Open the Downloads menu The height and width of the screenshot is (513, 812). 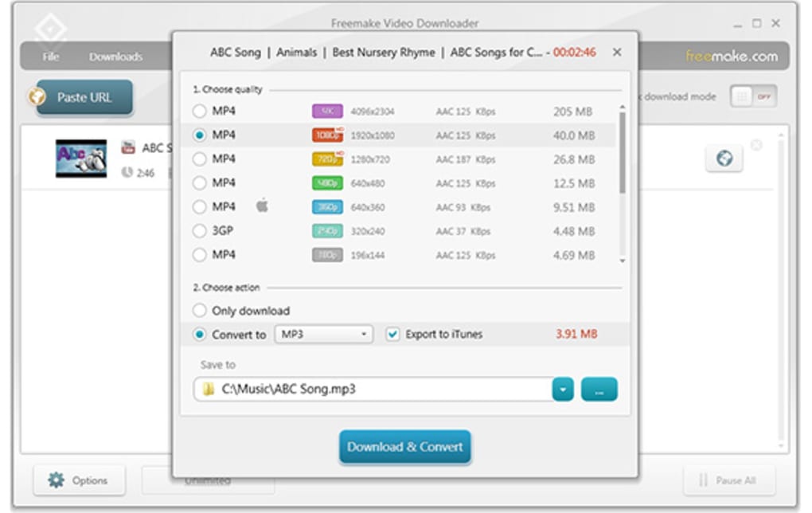[x=116, y=57]
